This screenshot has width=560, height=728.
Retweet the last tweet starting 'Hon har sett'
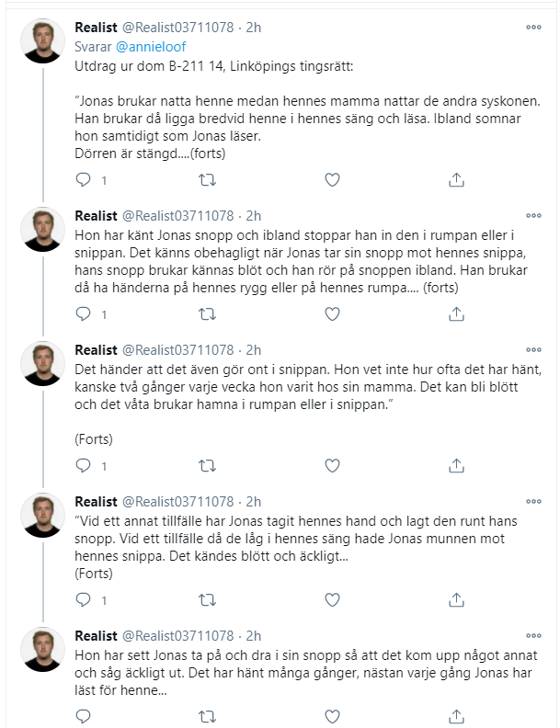point(207,716)
